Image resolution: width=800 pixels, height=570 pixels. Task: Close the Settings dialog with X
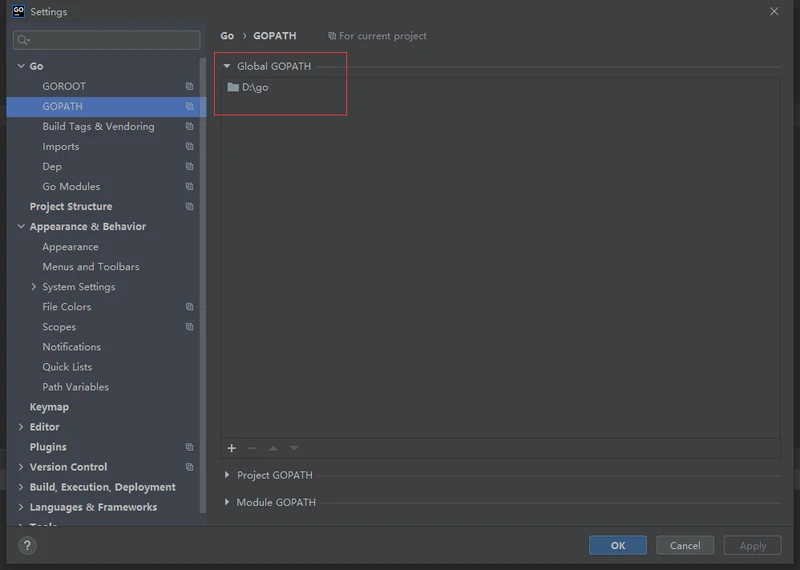click(774, 11)
